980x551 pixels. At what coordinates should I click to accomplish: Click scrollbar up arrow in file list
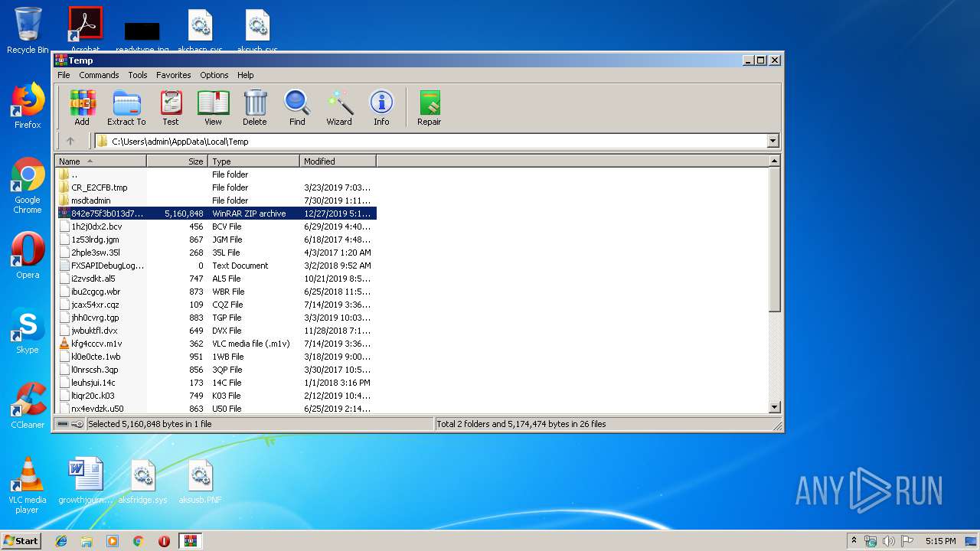click(774, 161)
